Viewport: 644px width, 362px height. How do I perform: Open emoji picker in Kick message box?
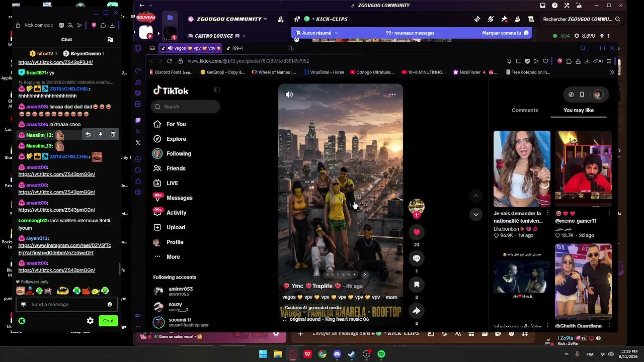(x=110, y=305)
